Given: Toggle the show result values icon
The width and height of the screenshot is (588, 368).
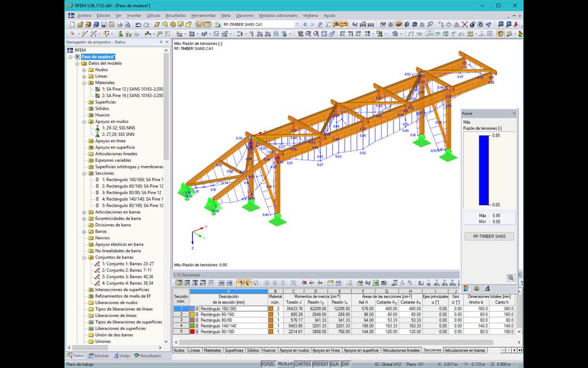Looking at the screenshot, I should [344, 24].
